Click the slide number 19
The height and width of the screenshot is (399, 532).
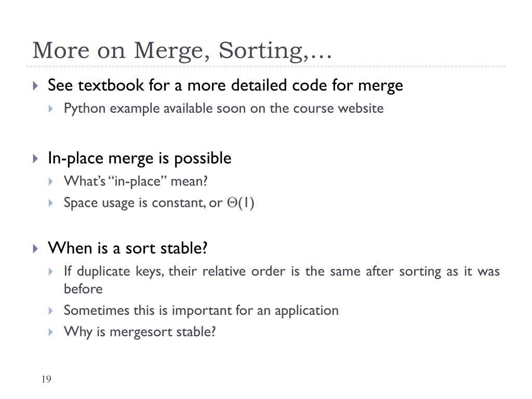[x=46, y=379]
